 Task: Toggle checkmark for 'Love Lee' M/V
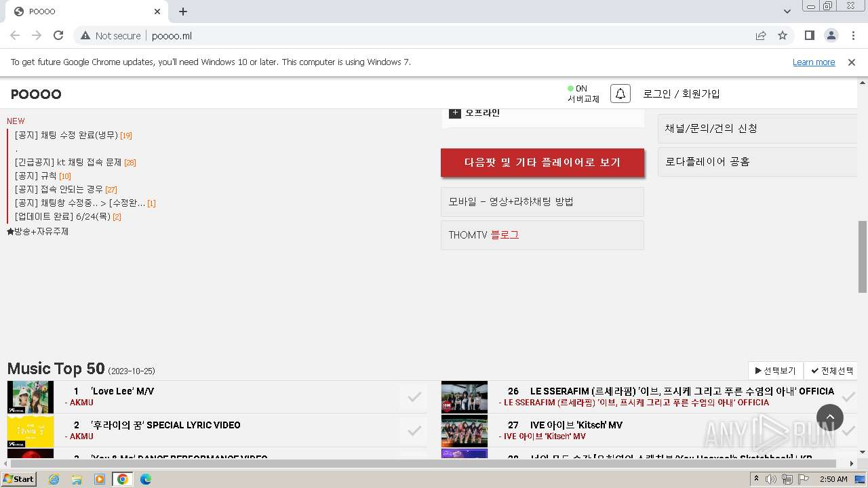(x=414, y=397)
